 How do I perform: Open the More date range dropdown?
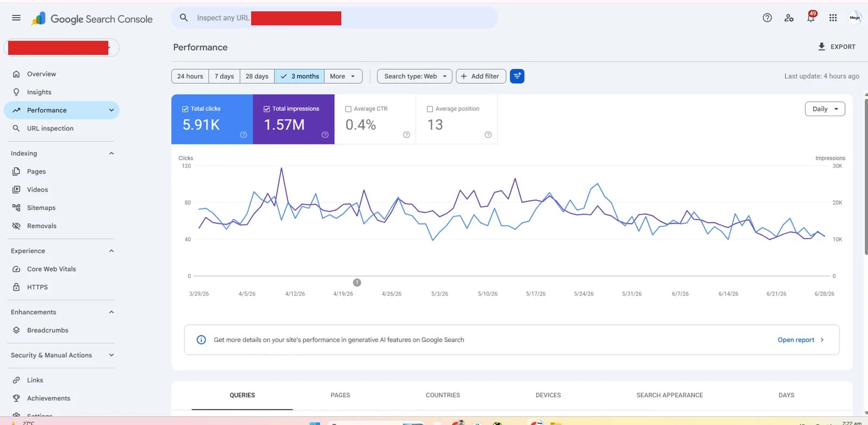[343, 77]
